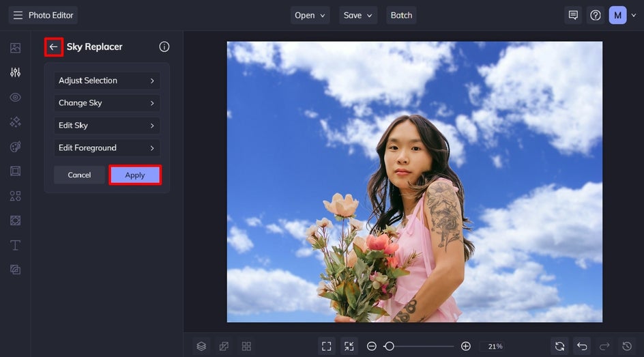The height and width of the screenshot is (357, 644).
Task: Fit image to screen
Action: (x=327, y=346)
